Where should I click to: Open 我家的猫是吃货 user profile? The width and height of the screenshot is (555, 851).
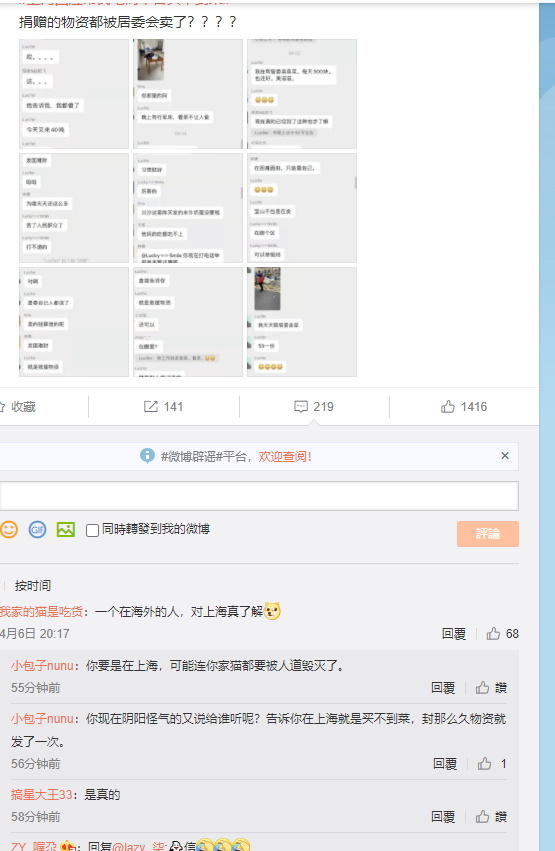(41, 612)
